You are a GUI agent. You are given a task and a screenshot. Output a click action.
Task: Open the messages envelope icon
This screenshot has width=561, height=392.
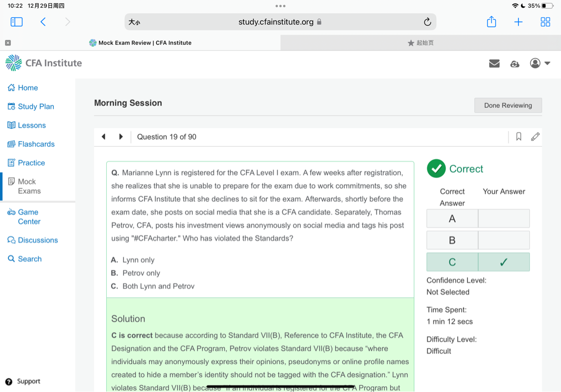point(494,64)
